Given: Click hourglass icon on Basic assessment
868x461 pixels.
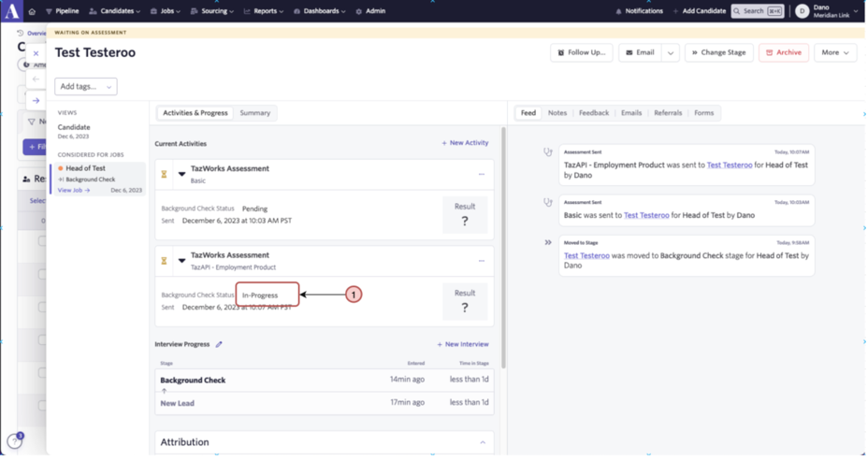Looking at the screenshot, I should 164,174.
